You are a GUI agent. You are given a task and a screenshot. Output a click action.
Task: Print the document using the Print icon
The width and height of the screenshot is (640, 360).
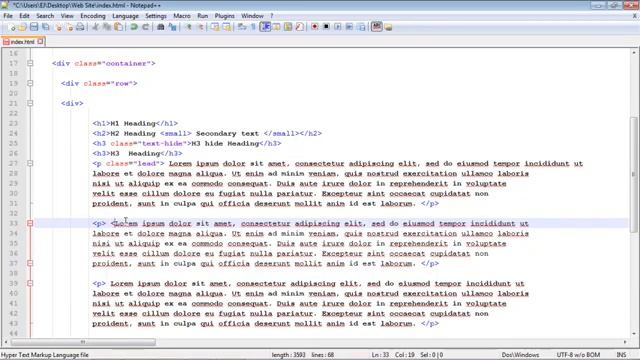pyautogui.click(x=80, y=27)
